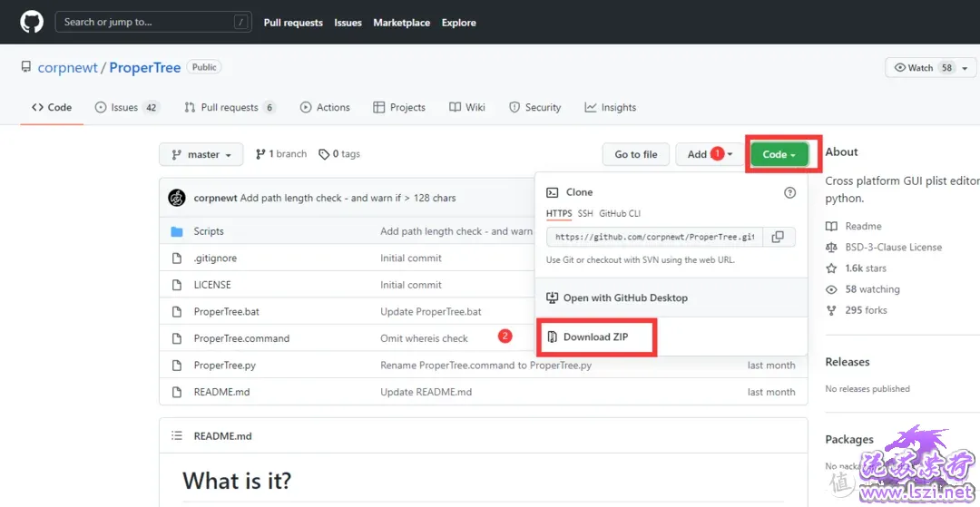Open Pull requests in top navigation

(x=293, y=23)
